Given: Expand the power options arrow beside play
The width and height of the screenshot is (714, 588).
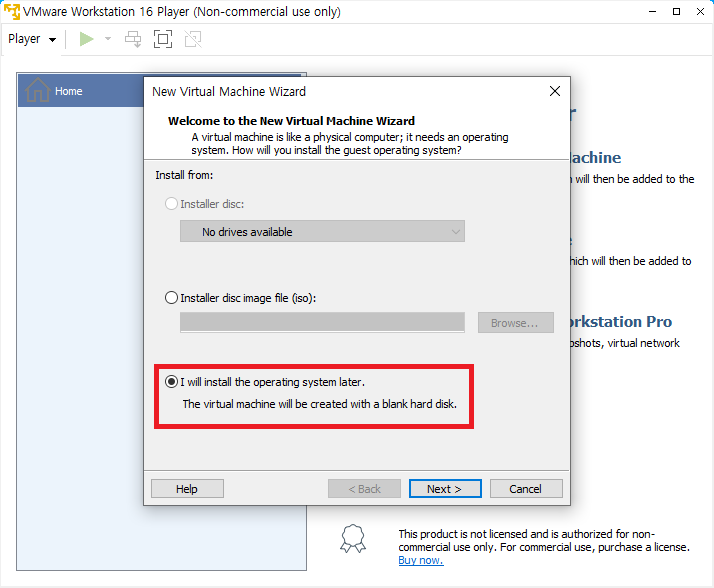Looking at the screenshot, I should [108, 39].
